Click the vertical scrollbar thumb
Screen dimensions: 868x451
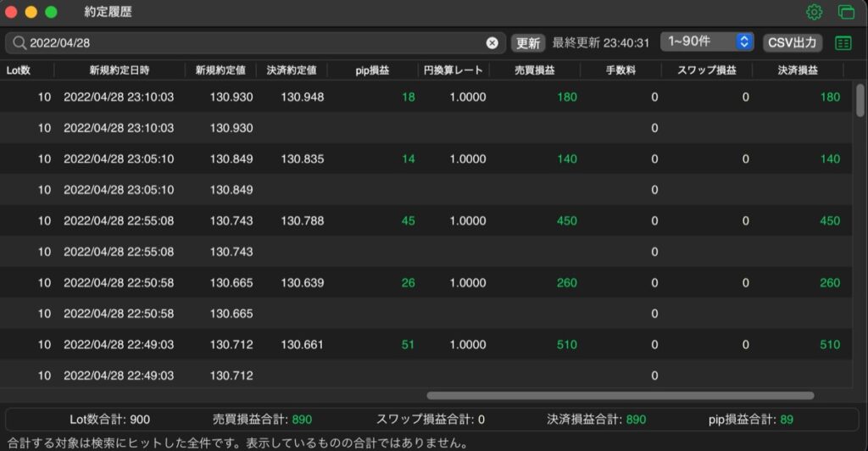click(x=860, y=100)
